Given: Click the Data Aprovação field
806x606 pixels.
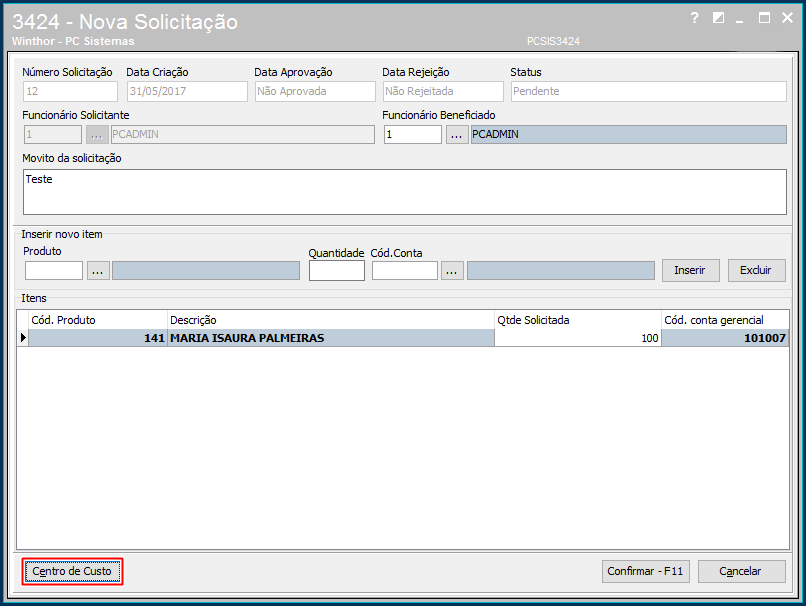Looking at the screenshot, I should point(315,91).
